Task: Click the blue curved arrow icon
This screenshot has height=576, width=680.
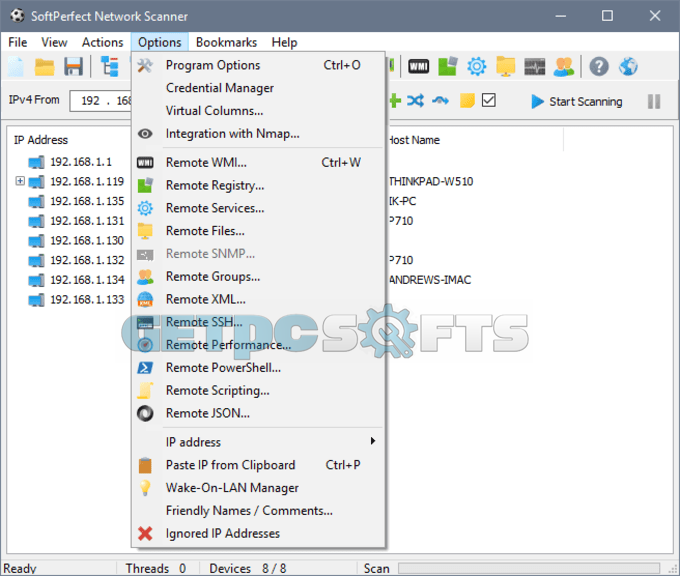Action: (440, 101)
